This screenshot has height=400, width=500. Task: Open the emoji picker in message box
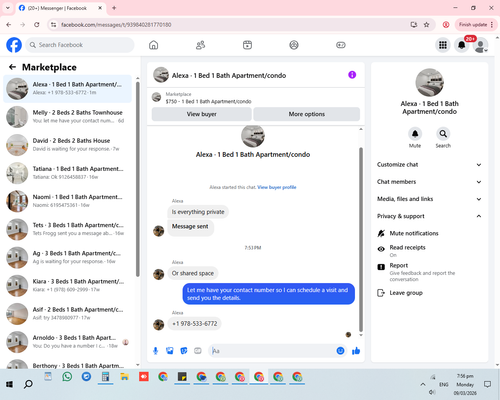tap(340, 351)
